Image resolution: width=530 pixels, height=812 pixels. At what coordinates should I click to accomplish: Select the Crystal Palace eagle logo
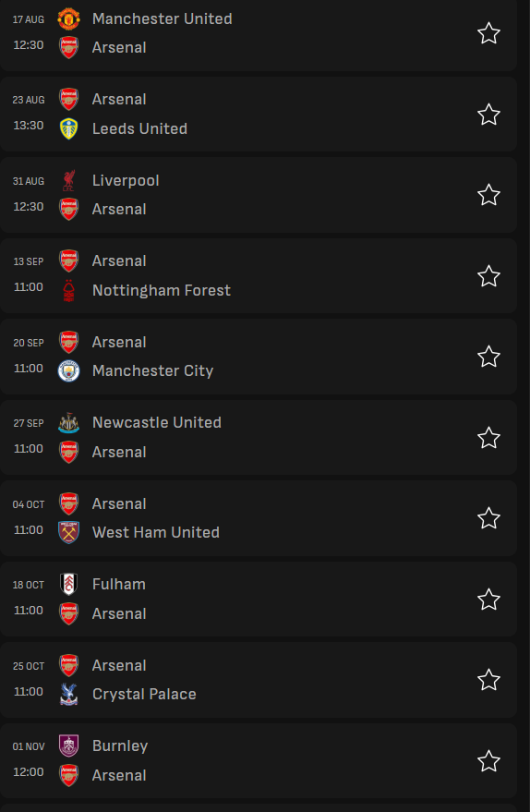pyautogui.click(x=68, y=694)
